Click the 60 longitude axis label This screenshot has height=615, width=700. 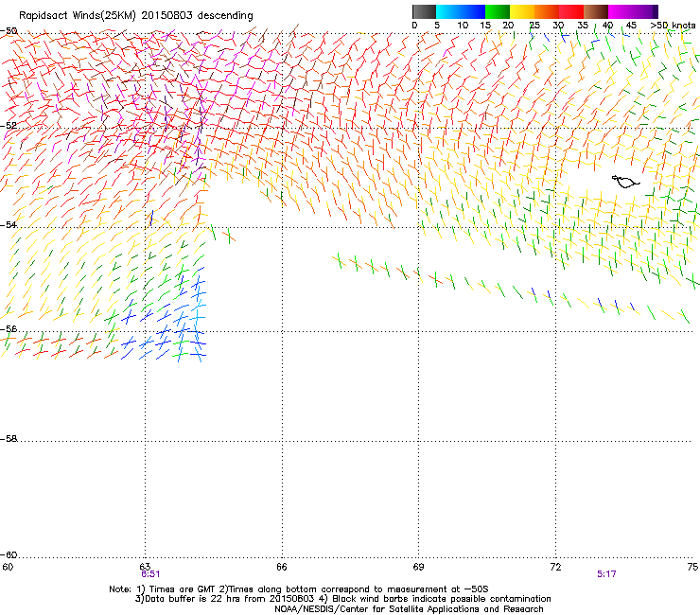click(8, 567)
